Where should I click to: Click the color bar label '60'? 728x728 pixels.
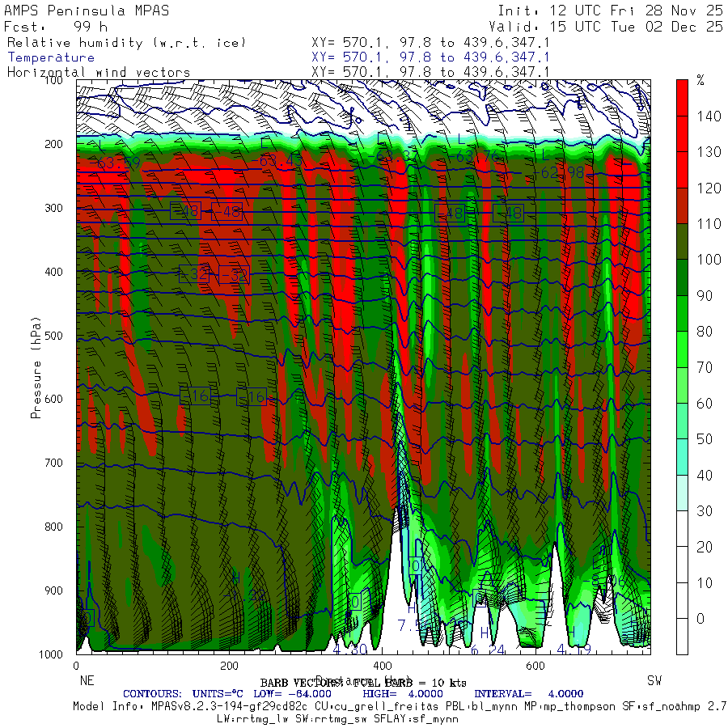(x=705, y=403)
